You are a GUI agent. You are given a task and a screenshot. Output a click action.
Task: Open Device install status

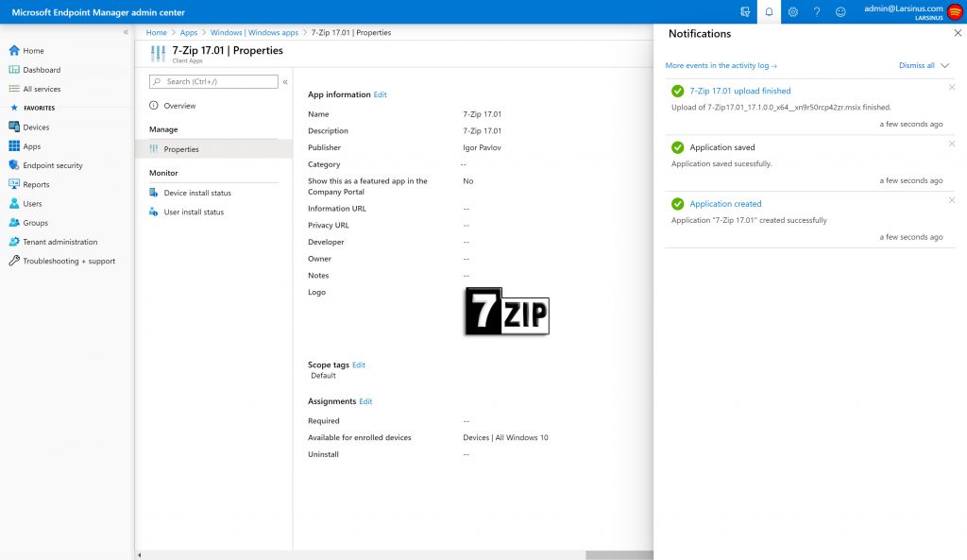(197, 193)
